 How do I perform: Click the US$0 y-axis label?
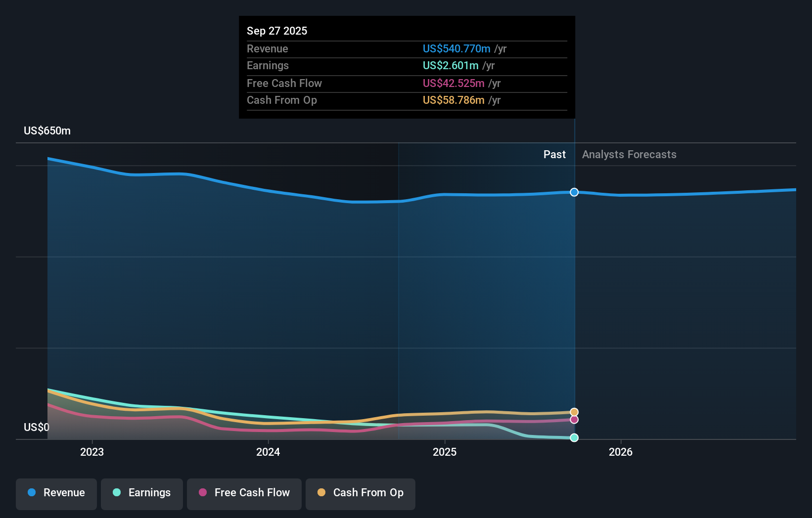[37, 427]
